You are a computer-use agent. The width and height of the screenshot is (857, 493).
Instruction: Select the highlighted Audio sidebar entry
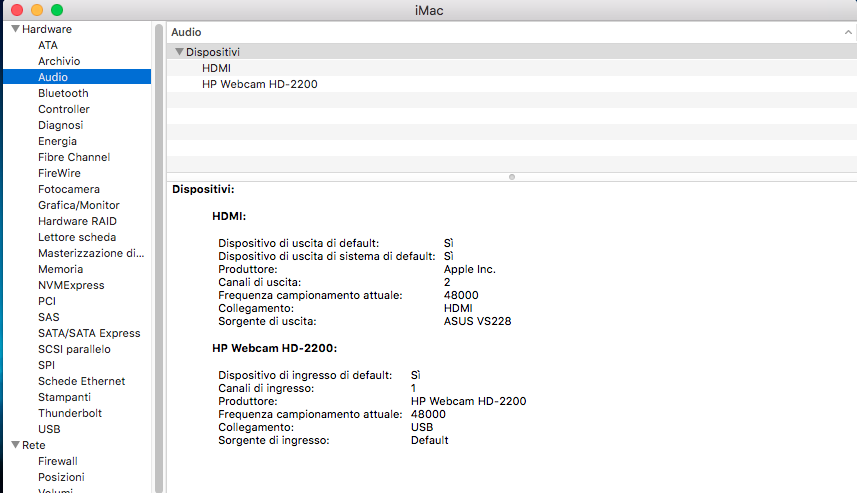(77, 77)
